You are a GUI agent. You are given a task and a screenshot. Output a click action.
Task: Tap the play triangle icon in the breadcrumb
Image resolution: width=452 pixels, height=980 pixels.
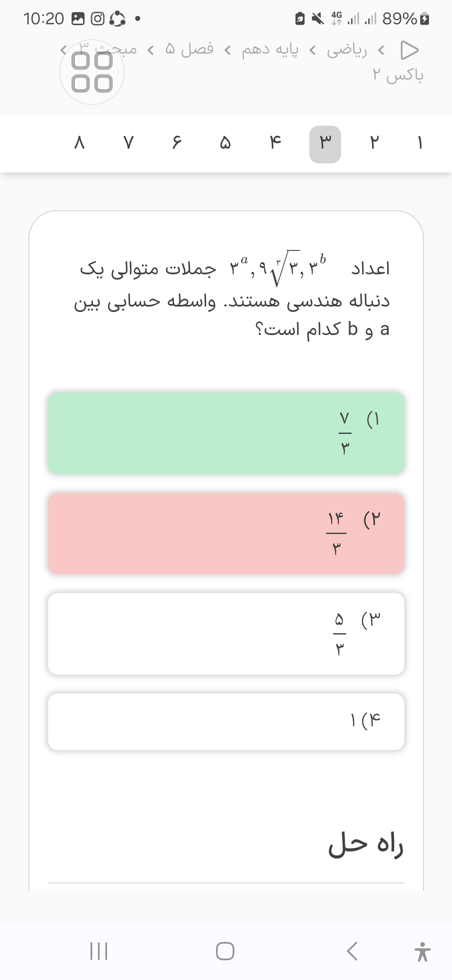409,50
